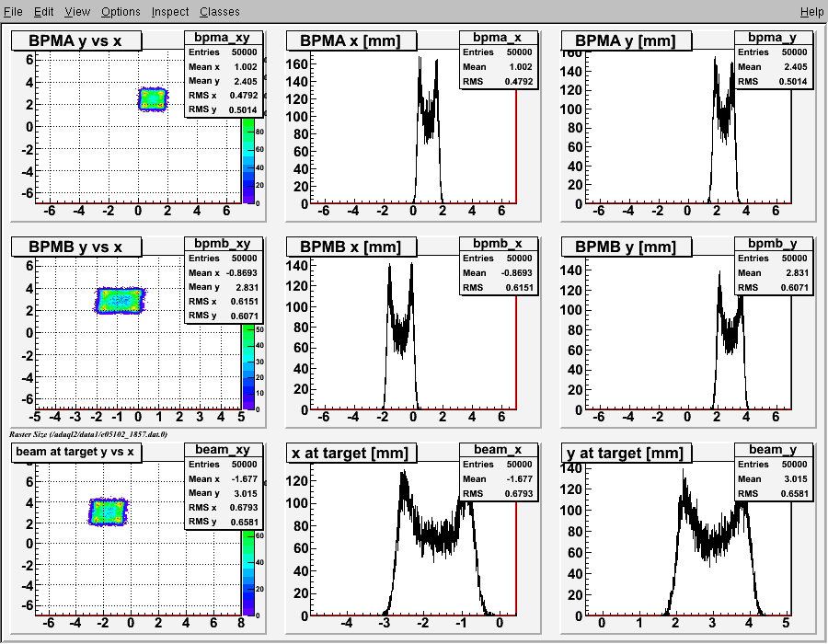Open the View menu

[x=77, y=11]
